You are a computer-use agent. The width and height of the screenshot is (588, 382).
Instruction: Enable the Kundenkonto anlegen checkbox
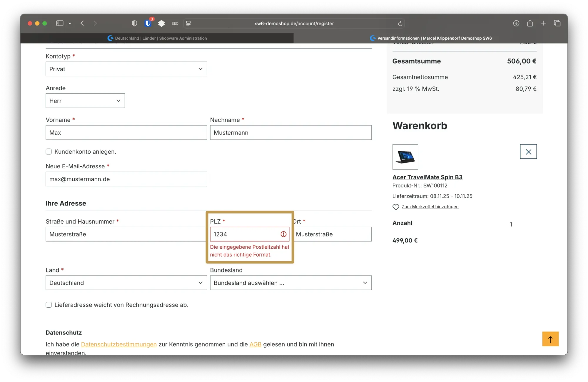click(x=49, y=152)
